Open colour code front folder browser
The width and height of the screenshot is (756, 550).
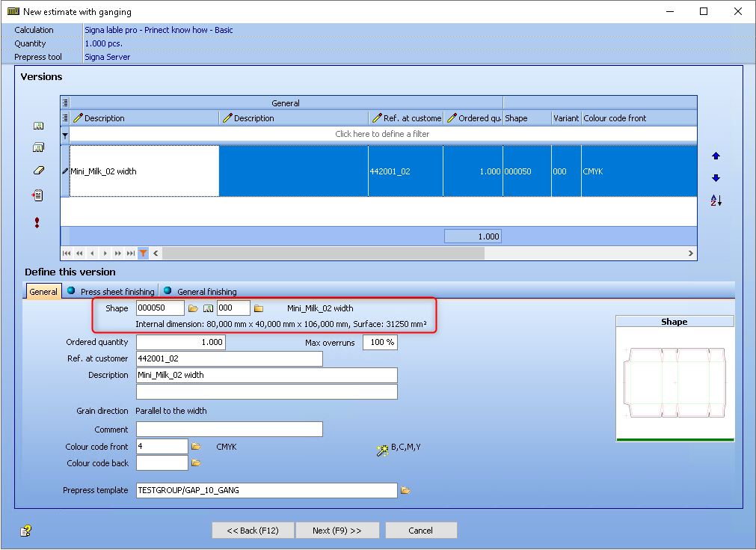point(196,447)
